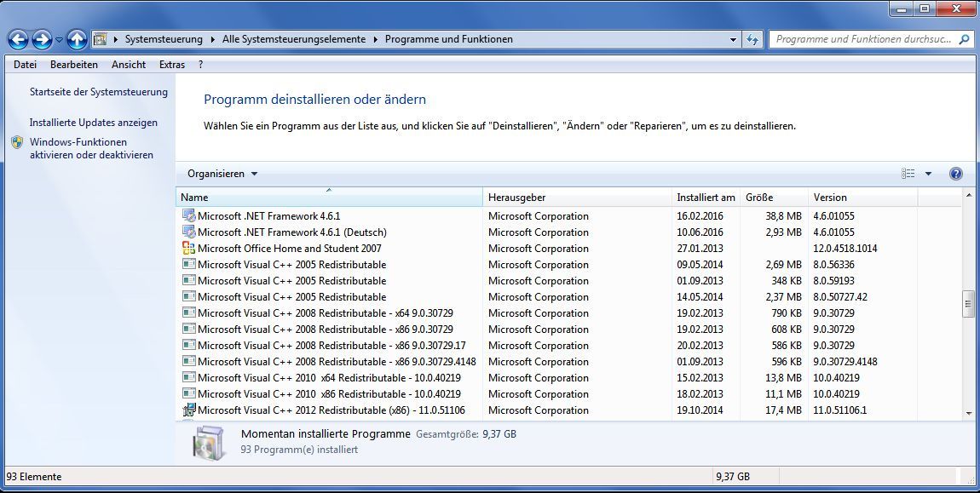980x493 pixels.
Task: Click the search magnifier icon
Action: (965, 39)
